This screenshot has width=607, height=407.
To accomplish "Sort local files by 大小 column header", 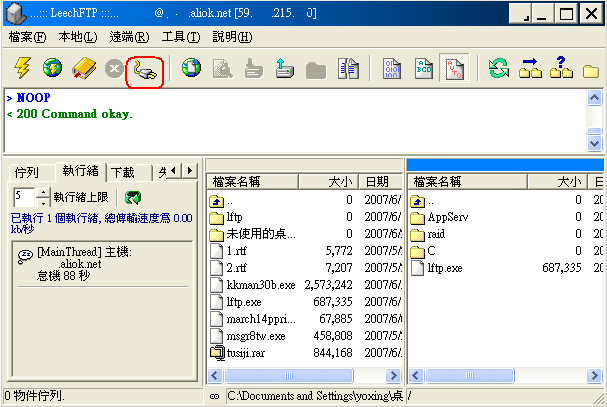I will tap(328, 182).
